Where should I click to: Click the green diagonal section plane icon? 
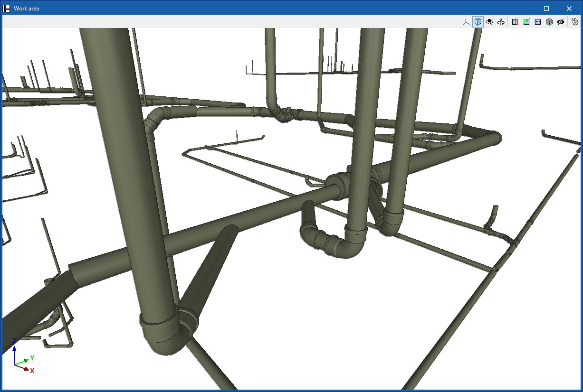(x=526, y=22)
